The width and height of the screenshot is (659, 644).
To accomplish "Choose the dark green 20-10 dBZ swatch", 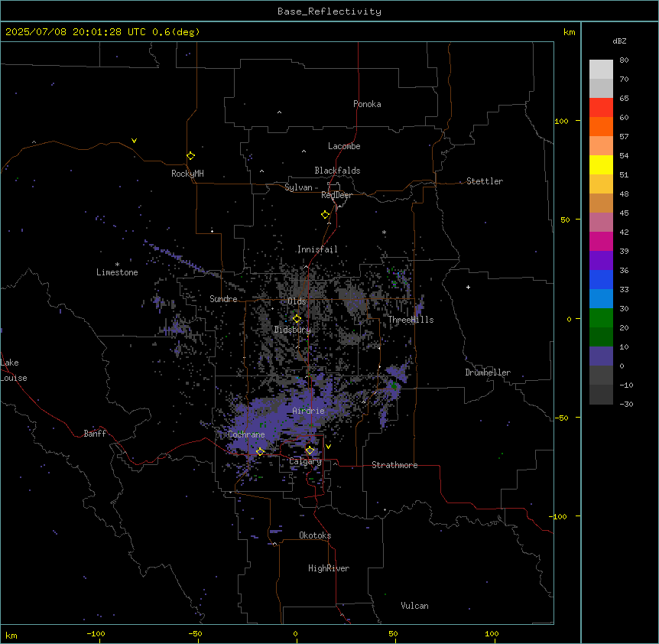I will coord(601,337).
